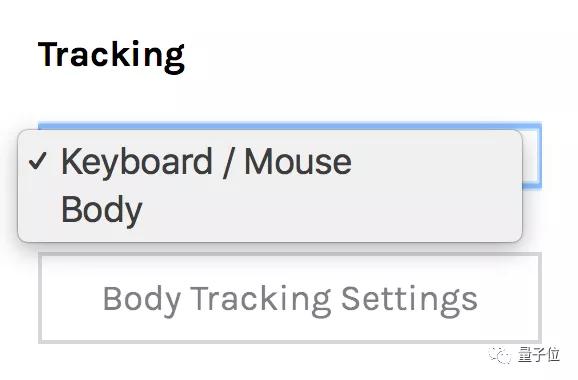
Task: Click the word Mouse in the dropdown list
Action: click(298, 161)
